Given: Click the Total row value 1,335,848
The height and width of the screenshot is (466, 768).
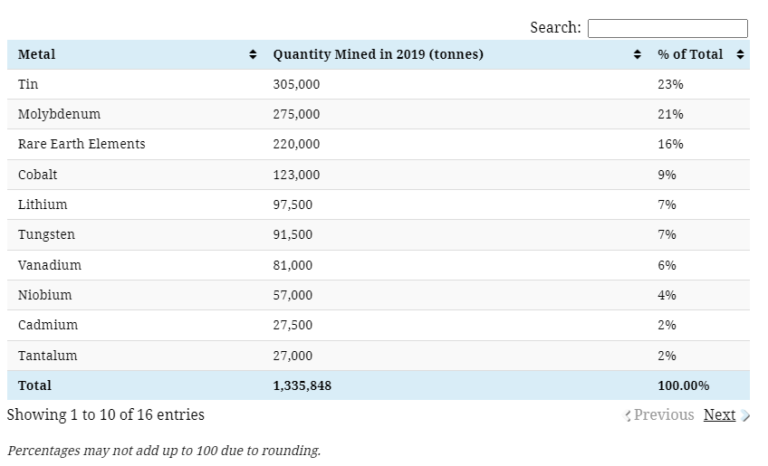Looking at the screenshot, I should coord(302,385).
